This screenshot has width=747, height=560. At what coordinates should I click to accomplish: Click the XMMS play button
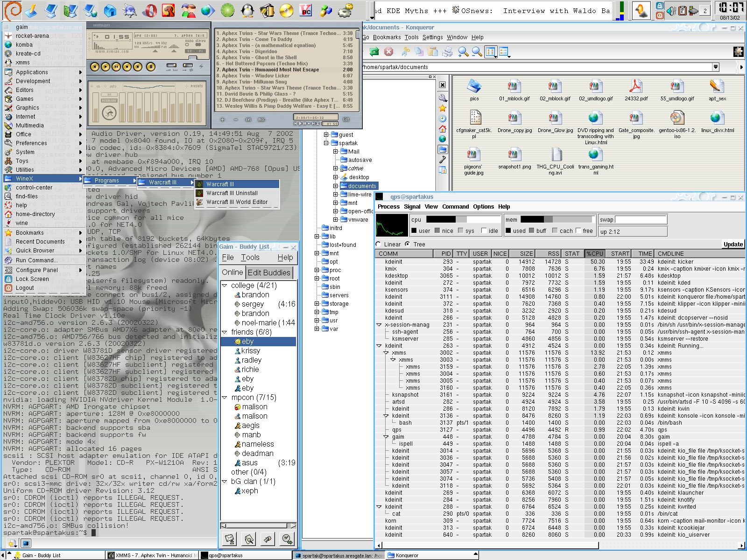(x=106, y=67)
